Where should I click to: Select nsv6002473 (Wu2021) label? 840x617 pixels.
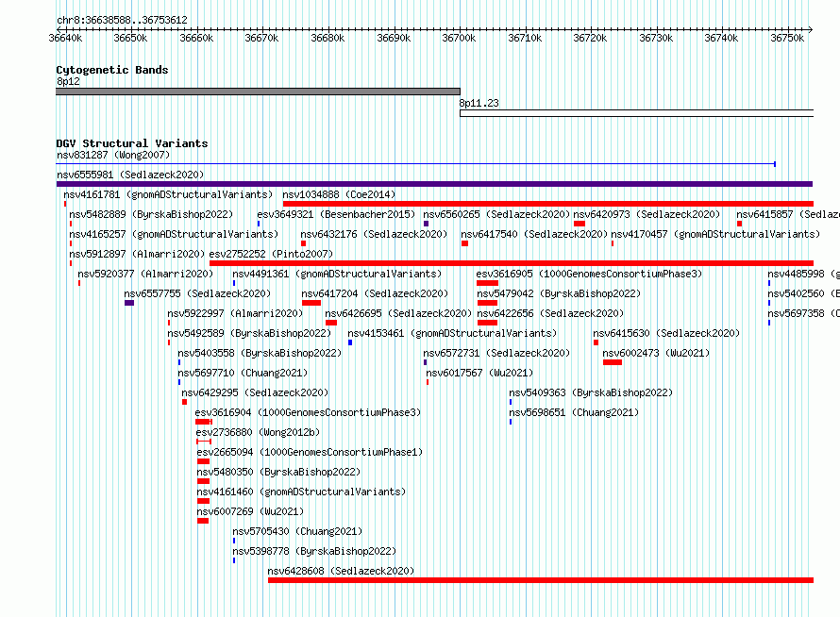click(x=656, y=353)
